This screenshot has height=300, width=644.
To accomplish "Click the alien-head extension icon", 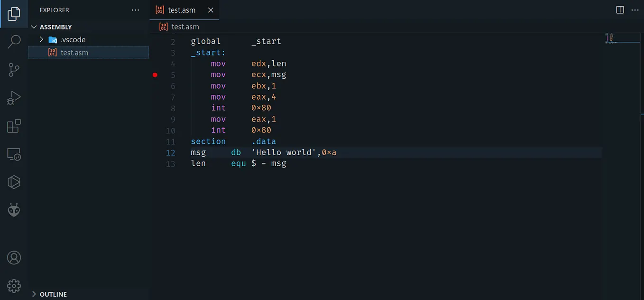I will pos(14,210).
